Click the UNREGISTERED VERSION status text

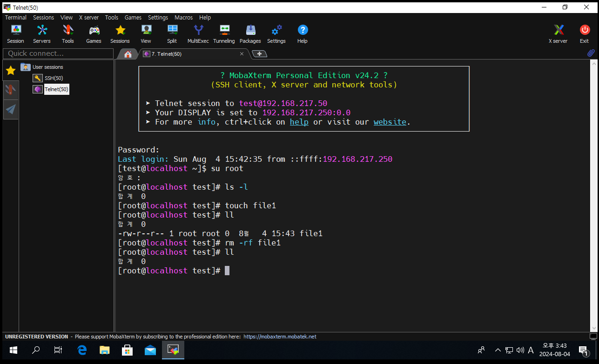[36, 337]
